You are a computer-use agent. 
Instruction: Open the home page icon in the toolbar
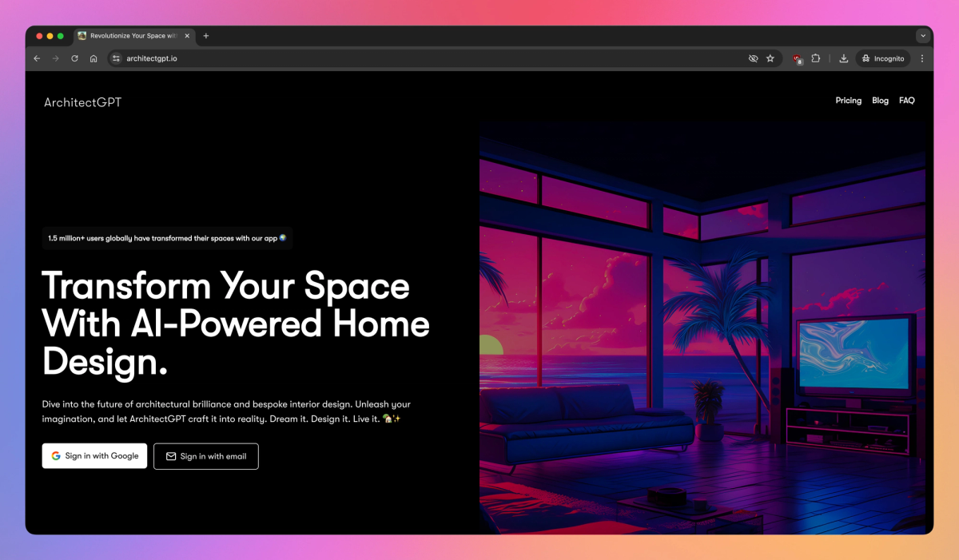point(94,58)
